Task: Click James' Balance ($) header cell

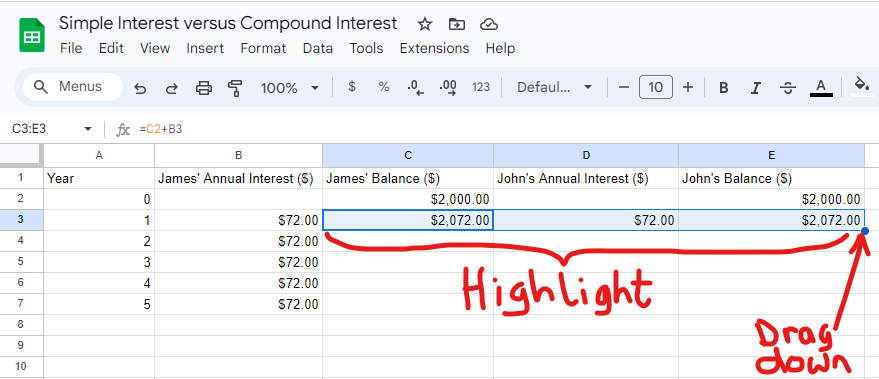Action: point(408,178)
